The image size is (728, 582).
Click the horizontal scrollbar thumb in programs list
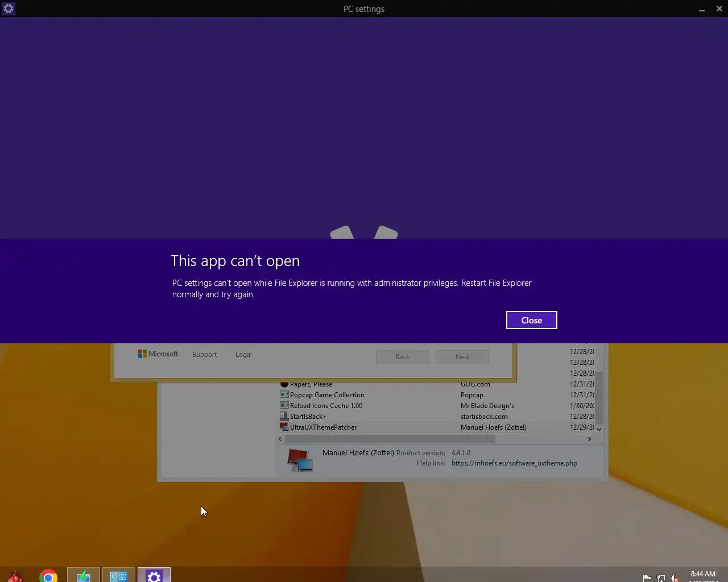point(390,439)
